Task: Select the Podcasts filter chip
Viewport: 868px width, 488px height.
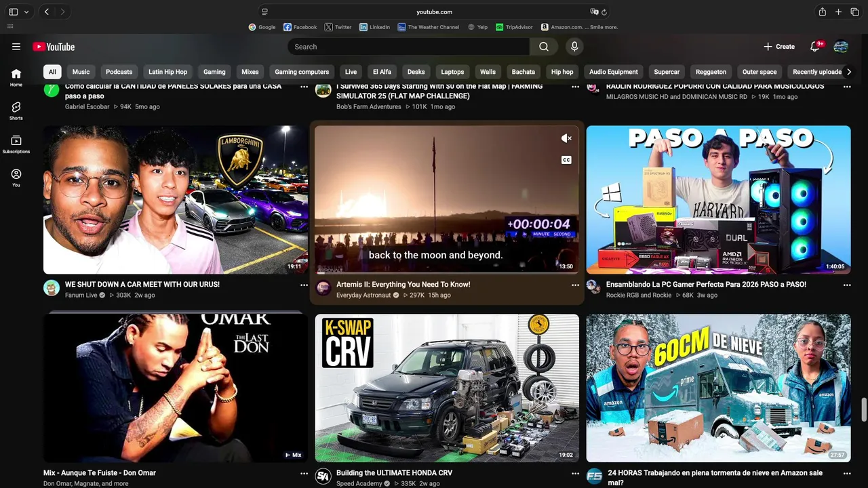Action: (119, 72)
